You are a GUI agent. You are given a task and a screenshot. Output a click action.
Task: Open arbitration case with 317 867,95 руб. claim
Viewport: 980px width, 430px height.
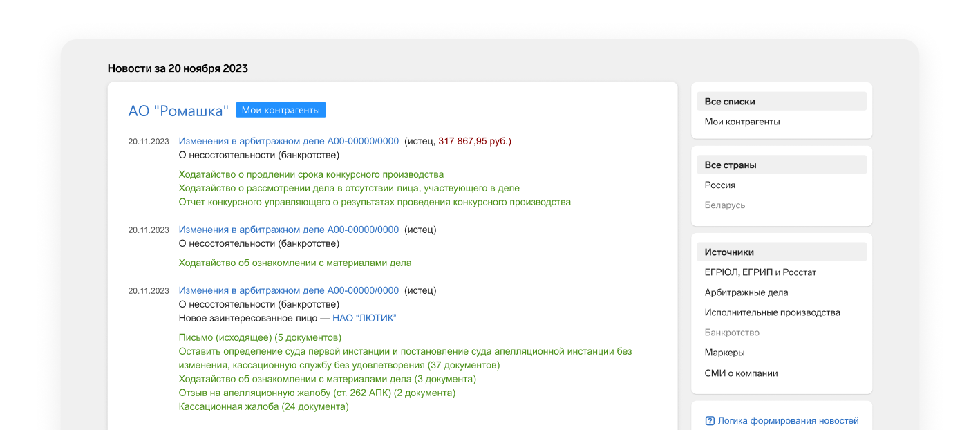(x=288, y=141)
